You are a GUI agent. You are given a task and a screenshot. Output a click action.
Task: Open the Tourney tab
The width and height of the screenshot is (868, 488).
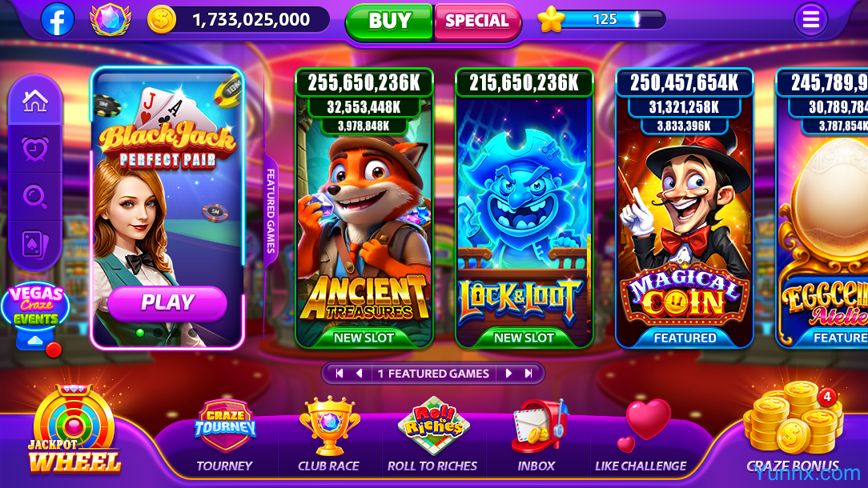click(x=225, y=436)
